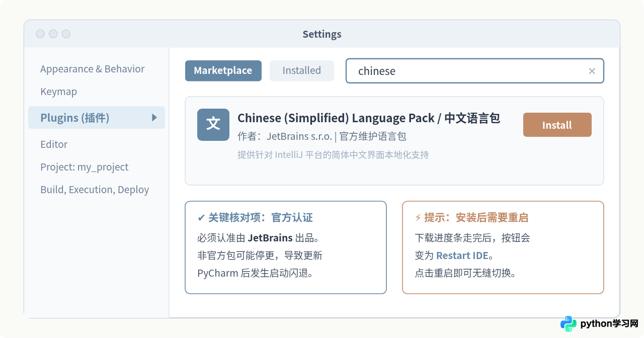Click the Settings window title

pos(322,34)
